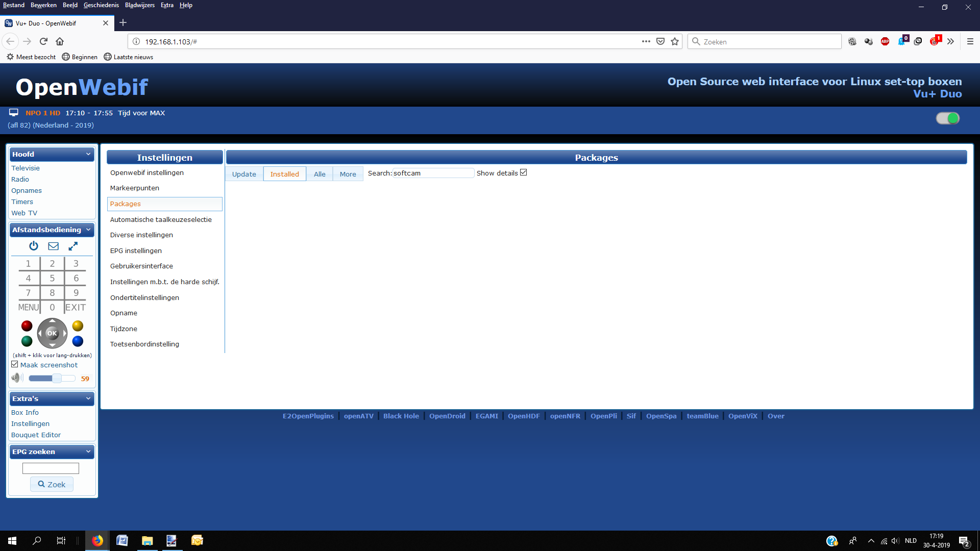Switch to the Installed tab

pyautogui.click(x=285, y=174)
